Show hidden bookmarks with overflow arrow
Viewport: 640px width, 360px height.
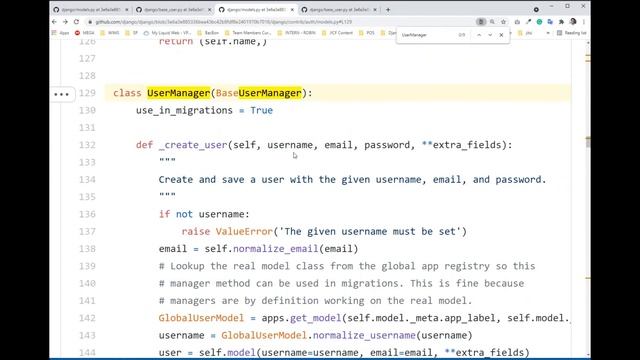pyautogui.click(x=548, y=33)
